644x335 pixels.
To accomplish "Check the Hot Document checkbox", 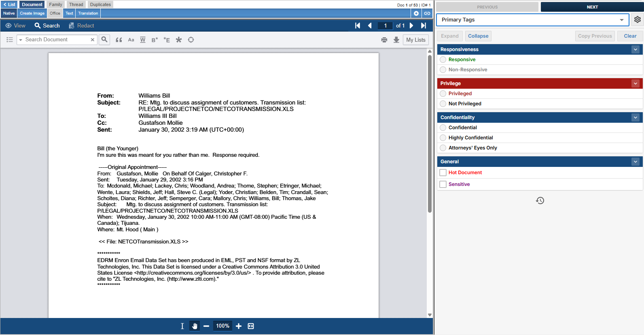I will click(443, 173).
